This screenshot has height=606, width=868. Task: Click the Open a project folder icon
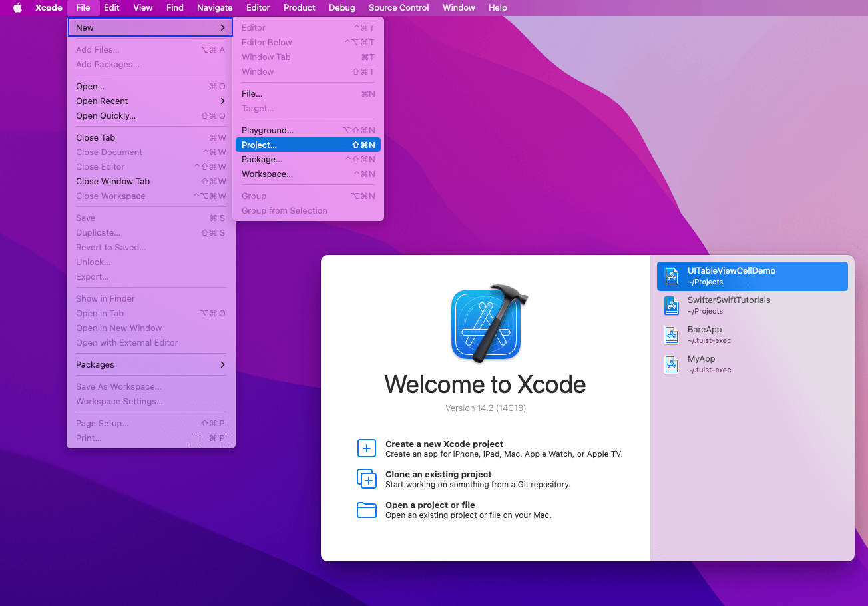click(x=367, y=510)
